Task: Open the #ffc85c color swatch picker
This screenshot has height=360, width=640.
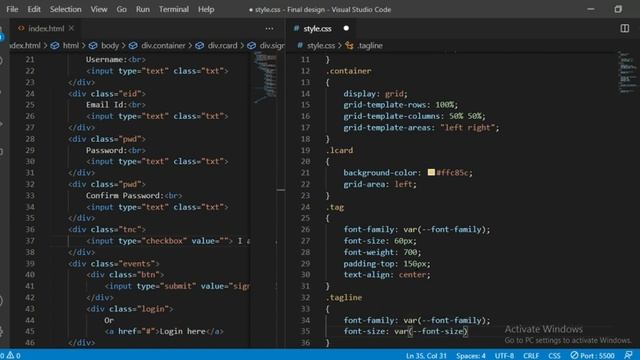Action: click(431, 172)
